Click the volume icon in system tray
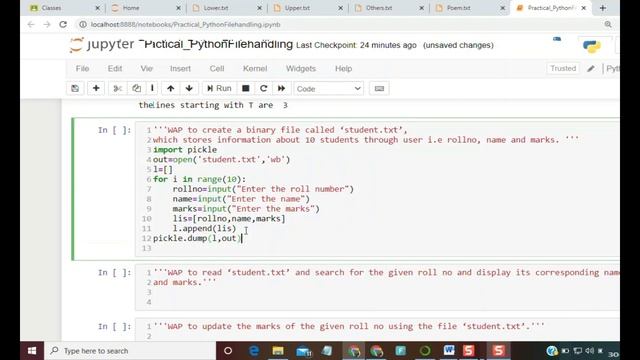Image resolution: width=640 pixels, height=360 pixels. tap(589, 351)
